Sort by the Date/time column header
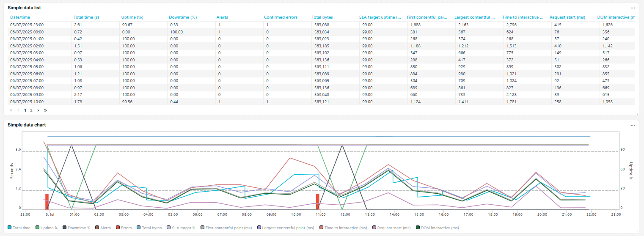The height and width of the screenshot is (236, 644). (20, 17)
